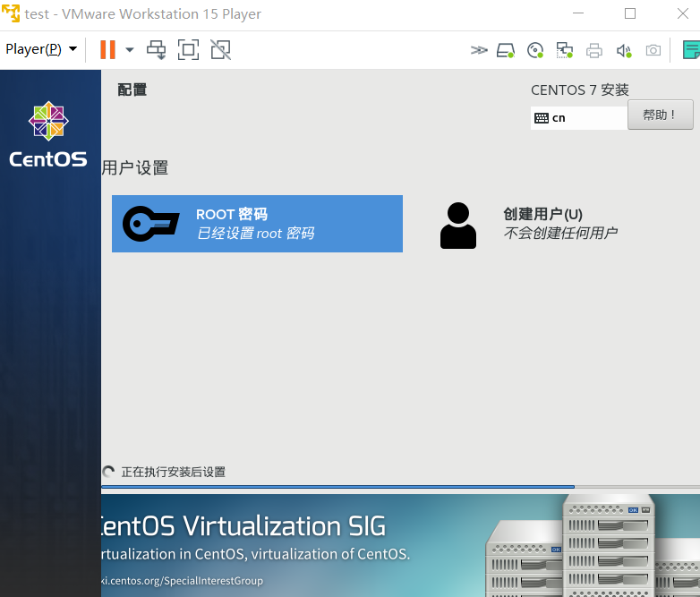Screen dimensions: 700x597
Task: Close the VMware Player window
Action: click(683, 13)
